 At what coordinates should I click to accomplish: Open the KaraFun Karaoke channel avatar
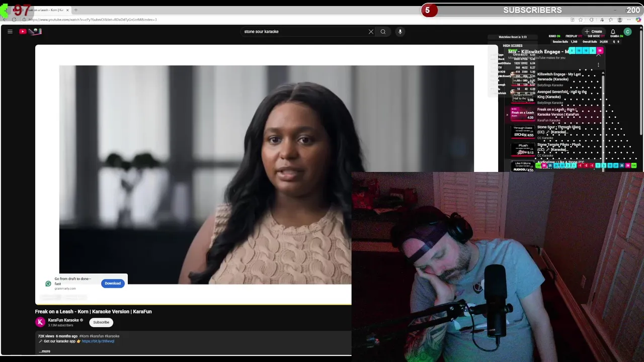pos(40,322)
